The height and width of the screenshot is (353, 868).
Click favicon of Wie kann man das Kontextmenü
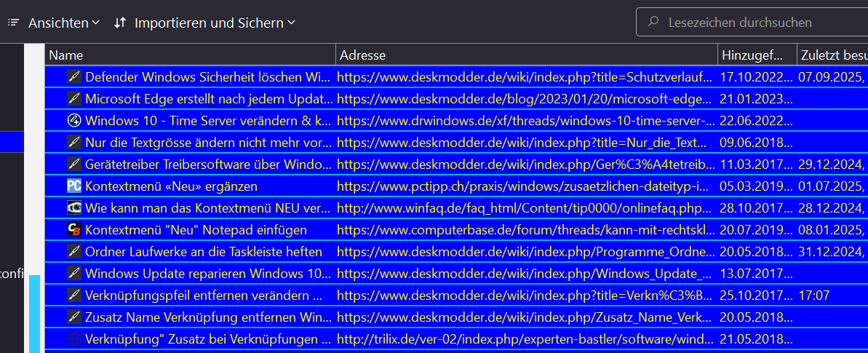pyautogui.click(x=74, y=208)
